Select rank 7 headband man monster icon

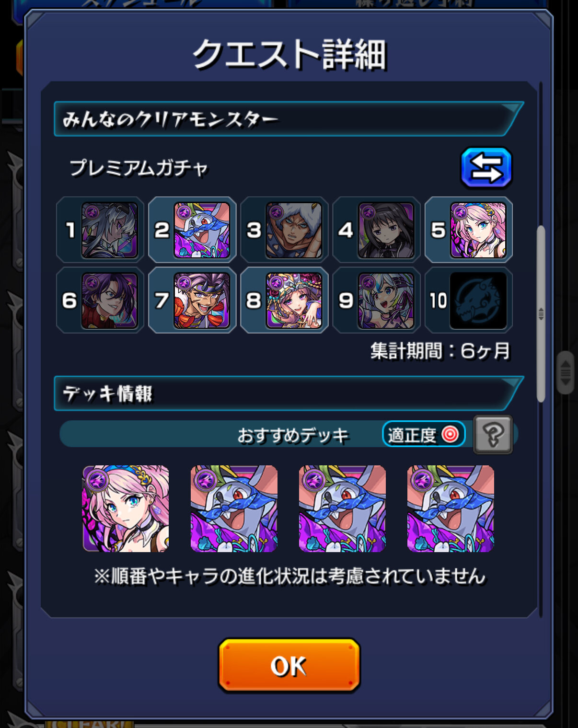point(202,300)
